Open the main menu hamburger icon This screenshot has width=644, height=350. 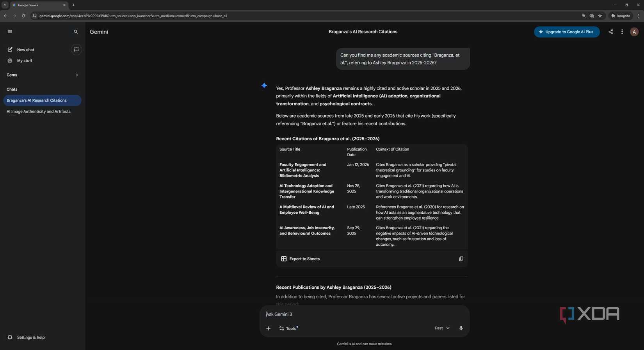(x=10, y=32)
